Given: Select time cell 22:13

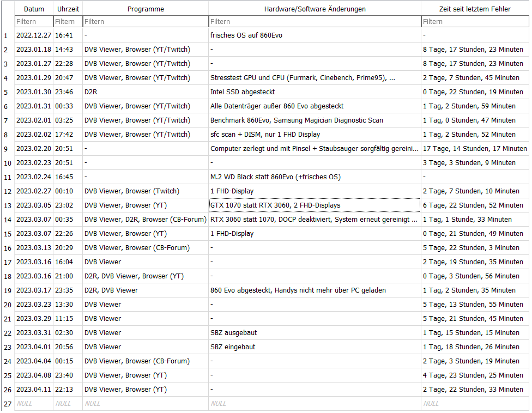Looking at the screenshot, I should coord(68,390).
